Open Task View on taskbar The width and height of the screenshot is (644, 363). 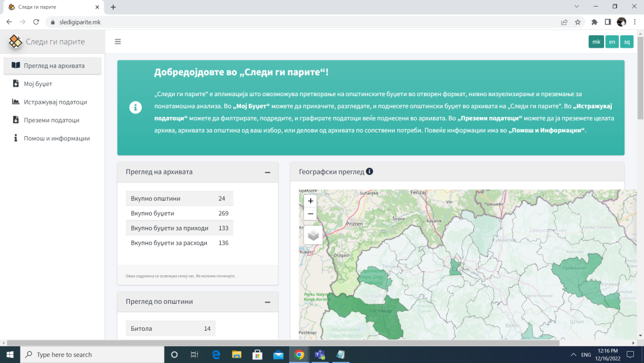pos(194,355)
